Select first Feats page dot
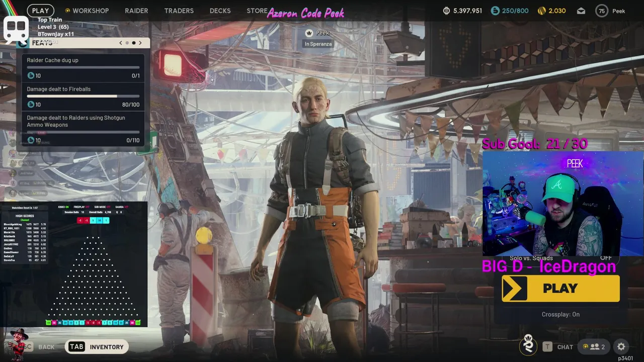This screenshot has width=644, height=362. [x=127, y=43]
